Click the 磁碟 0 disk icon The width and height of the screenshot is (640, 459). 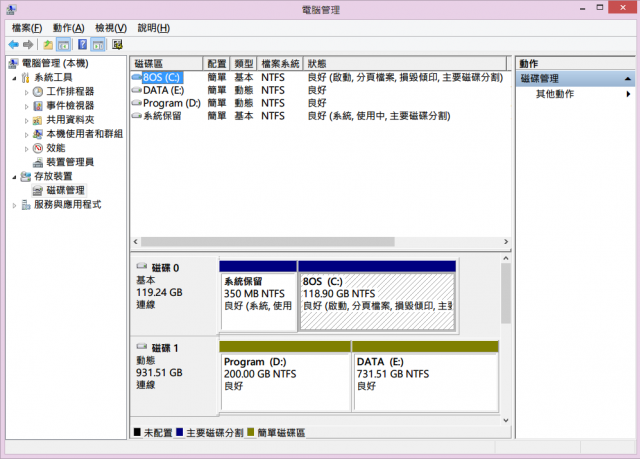[142, 266]
